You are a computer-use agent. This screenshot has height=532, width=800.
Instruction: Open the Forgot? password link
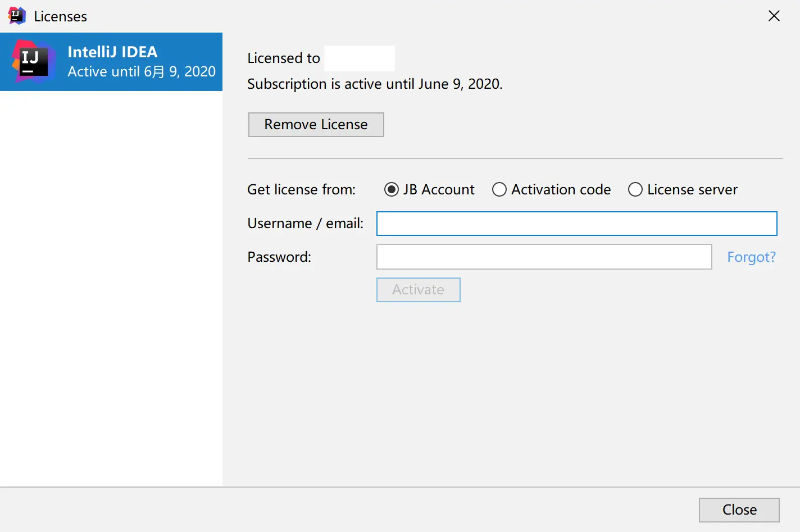751,257
